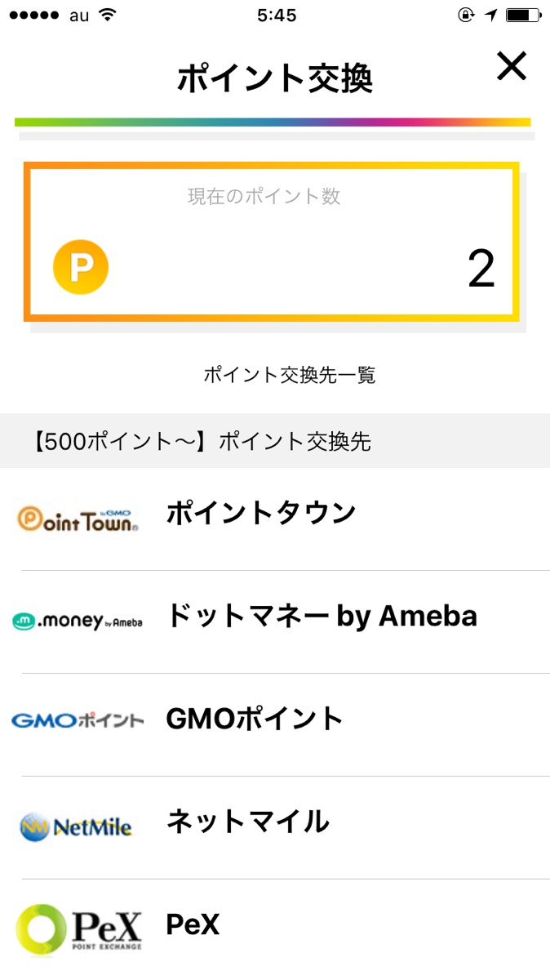Tap the PeX logo

pyautogui.click(x=78, y=929)
